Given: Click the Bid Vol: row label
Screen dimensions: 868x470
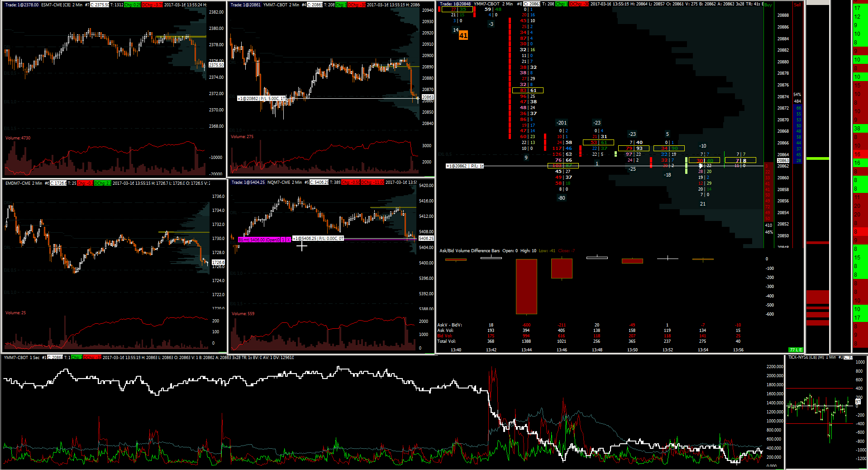Looking at the screenshot, I should [x=445, y=336].
